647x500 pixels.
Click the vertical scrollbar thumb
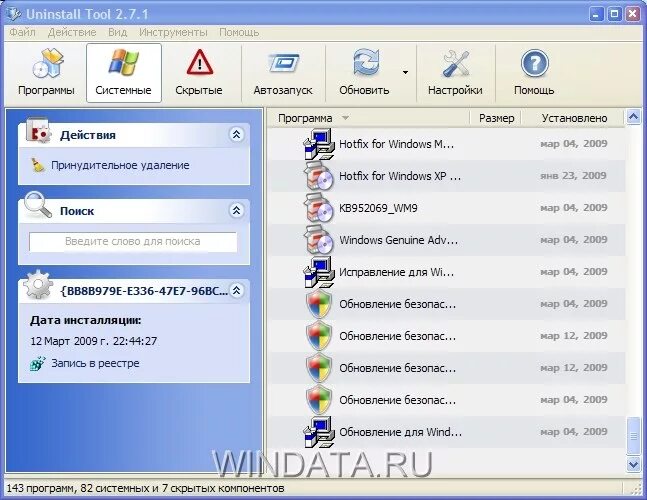coord(633,436)
